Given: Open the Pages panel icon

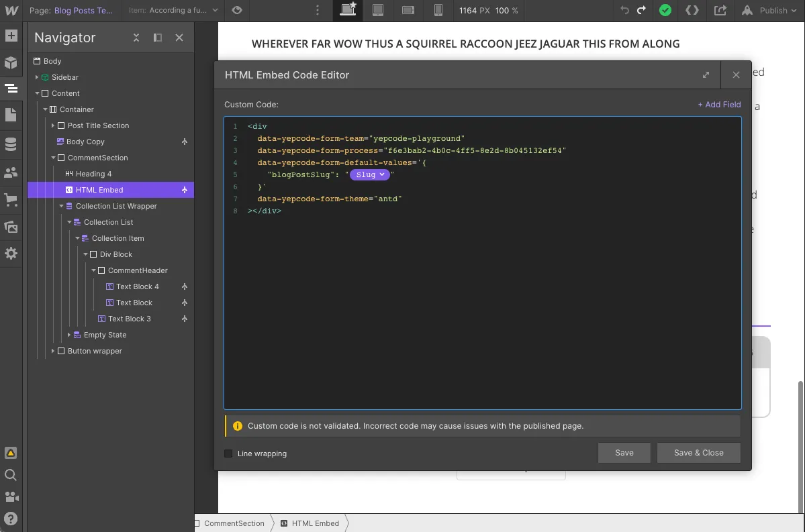Looking at the screenshot, I should click(x=11, y=115).
